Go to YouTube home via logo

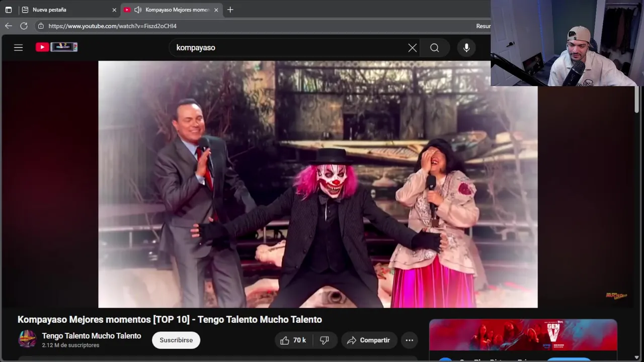click(56, 47)
